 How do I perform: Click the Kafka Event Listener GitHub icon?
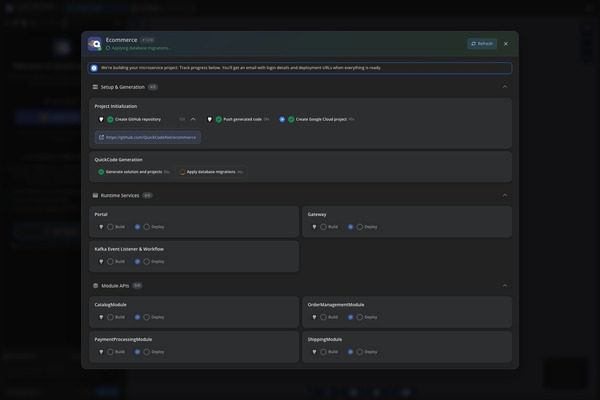click(x=101, y=262)
